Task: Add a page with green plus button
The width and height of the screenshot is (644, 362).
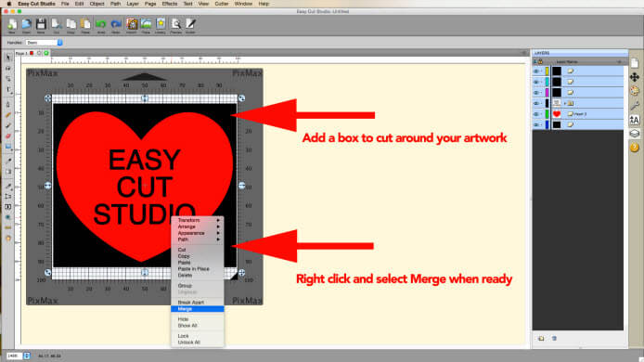Action: [x=46, y=53]
